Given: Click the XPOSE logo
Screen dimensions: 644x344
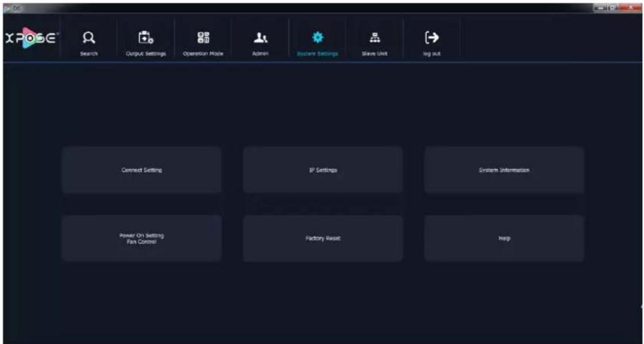Looking at the screenshot, I should (x=31, y=38).
